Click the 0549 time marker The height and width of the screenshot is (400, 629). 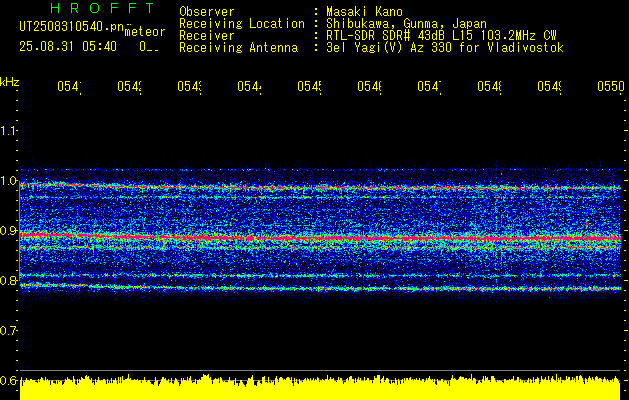click(x=550, y=86)
